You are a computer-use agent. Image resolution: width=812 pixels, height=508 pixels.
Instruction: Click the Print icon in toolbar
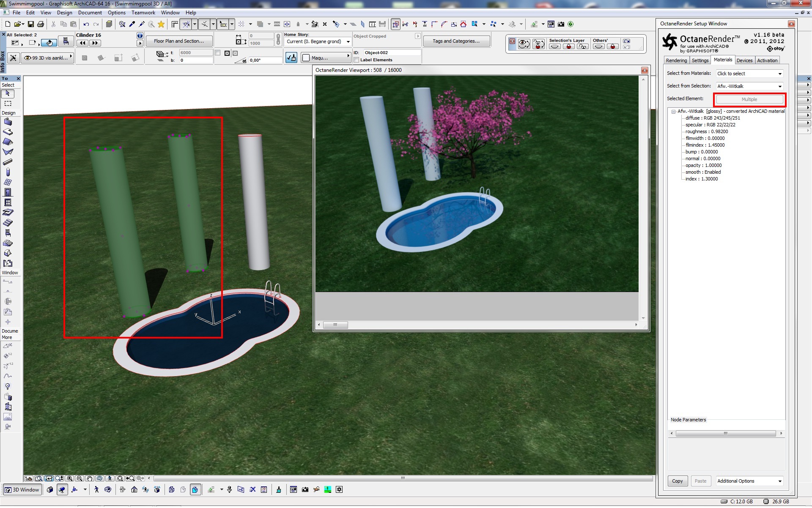(x=41, y=24)
